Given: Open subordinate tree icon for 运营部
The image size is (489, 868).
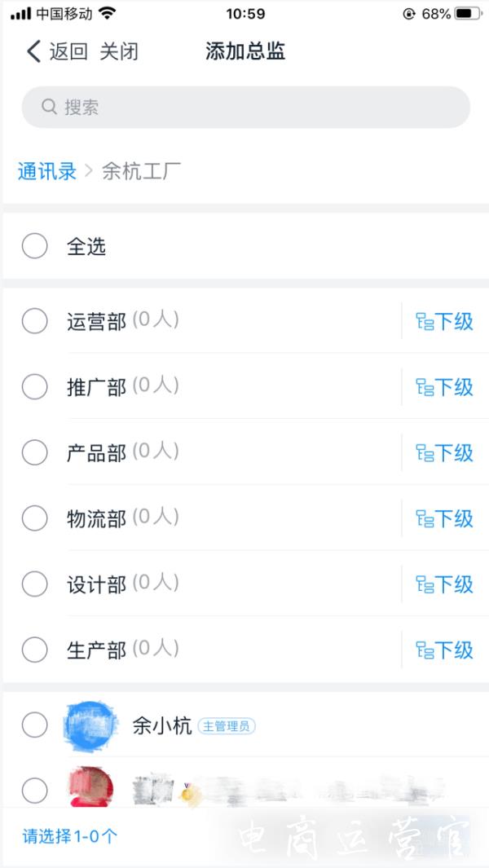Looking at the screenshot, I should [x=425, y=321].
